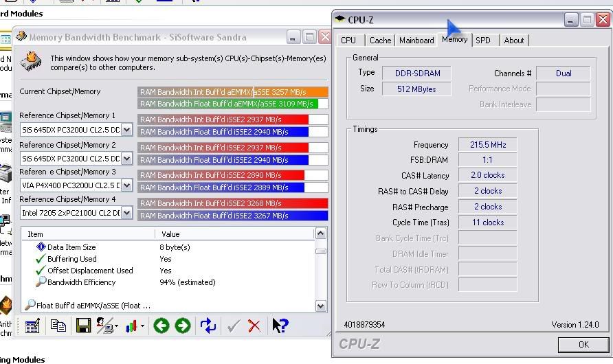Click Version 1.24.0 text in CPU-Z
This screenshot has width=613, height=364.
(x=575, y=325)
